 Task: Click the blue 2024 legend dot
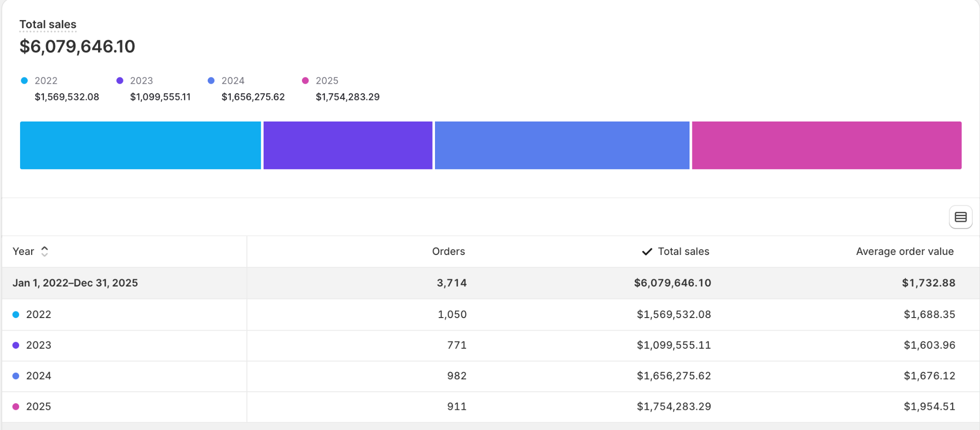click(x=211, y=81)
